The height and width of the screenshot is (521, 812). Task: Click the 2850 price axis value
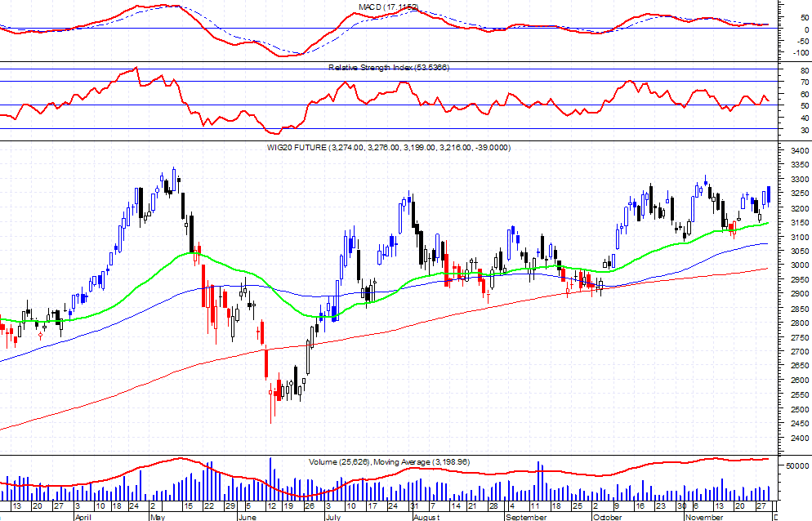800,309
